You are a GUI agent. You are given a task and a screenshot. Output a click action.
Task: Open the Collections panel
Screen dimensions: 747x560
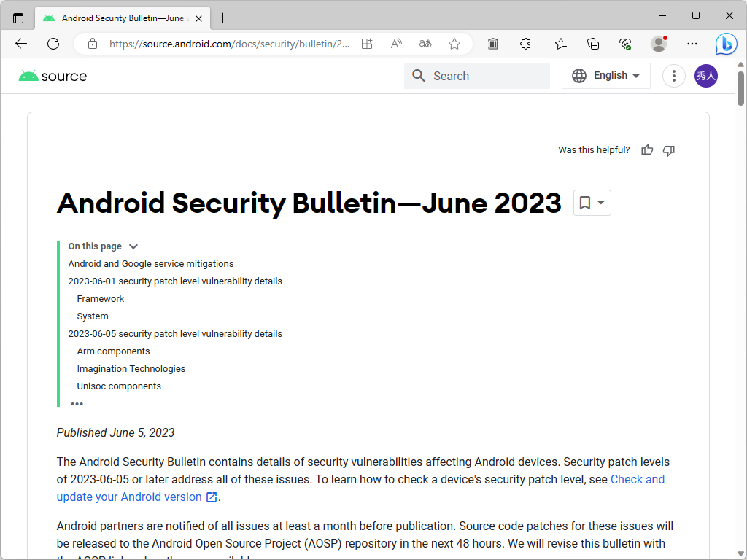tap(593, 44)
